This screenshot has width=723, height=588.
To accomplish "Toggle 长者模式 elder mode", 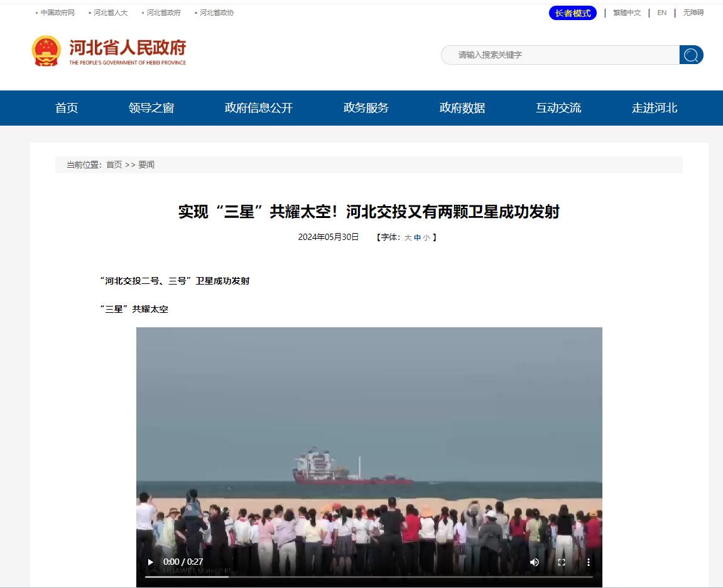I will (573, 13).
